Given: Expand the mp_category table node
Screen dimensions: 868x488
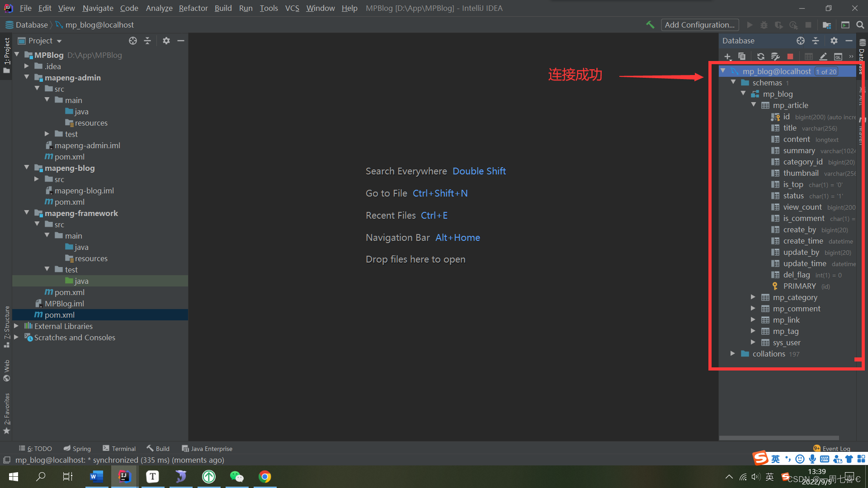Looking at the screenshot, I should point(753,297).
